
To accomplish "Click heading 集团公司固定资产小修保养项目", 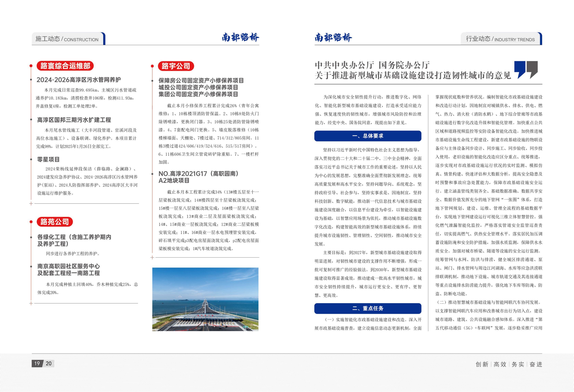I will 198,94.
